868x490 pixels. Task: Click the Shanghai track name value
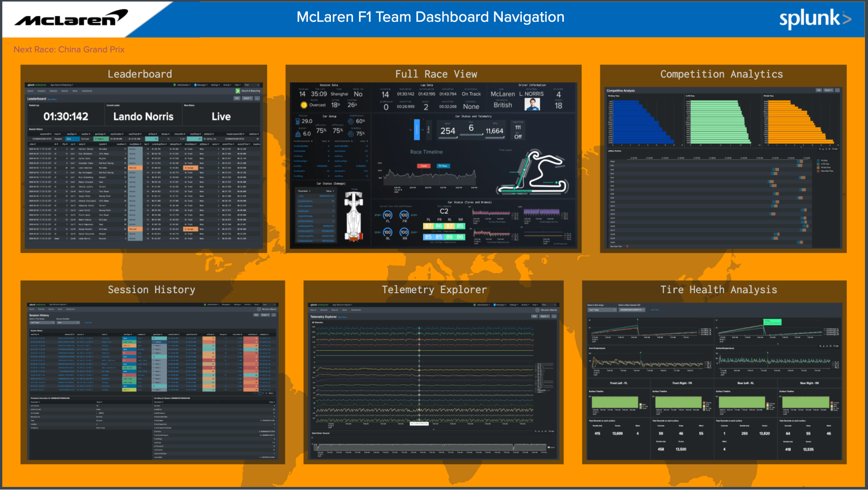[x=339, y=94]
